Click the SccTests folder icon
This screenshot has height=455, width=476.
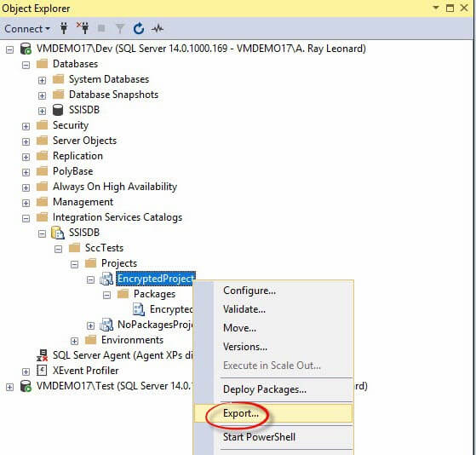pyautogui.click(x=74, y=248)
